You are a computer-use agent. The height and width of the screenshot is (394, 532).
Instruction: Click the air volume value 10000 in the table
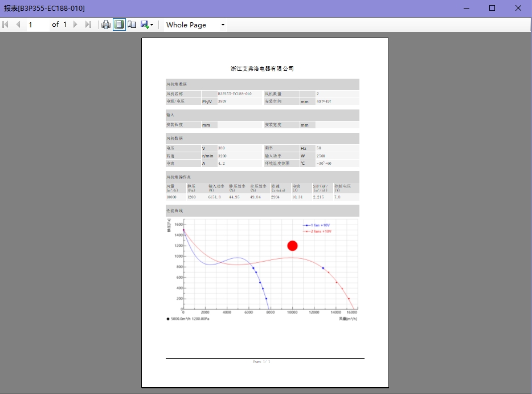(x=171, y=197)
